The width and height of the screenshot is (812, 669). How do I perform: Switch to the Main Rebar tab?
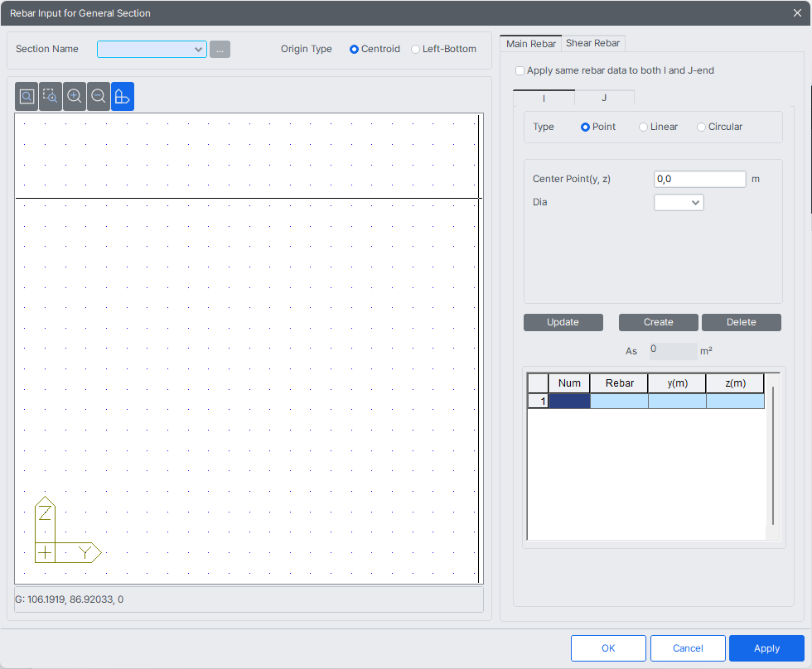(531, 43)
